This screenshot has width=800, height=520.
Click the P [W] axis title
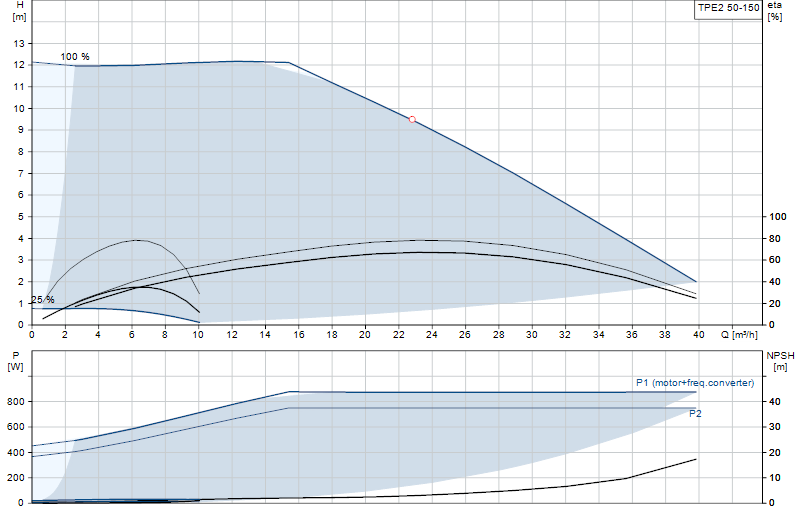[x=15, y=361]
